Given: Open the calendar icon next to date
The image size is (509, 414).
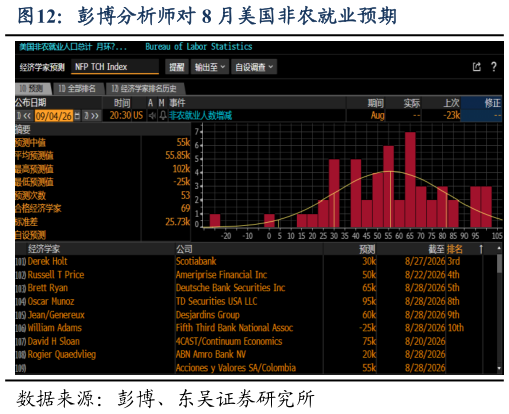Looking at the screenshot, I should pos(77,116).
